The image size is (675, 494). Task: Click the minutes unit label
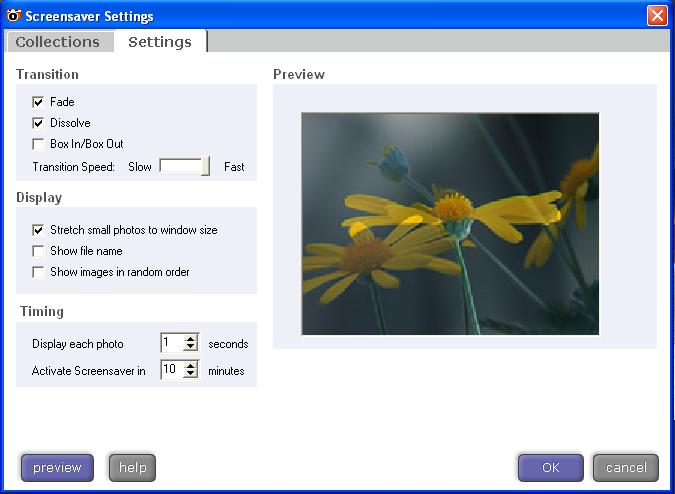point(226,371)
